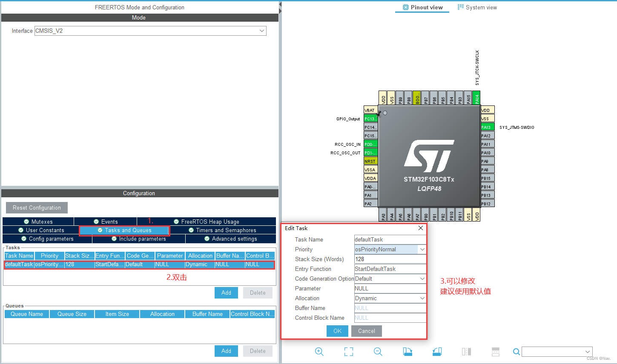The height and width of the screenshot is (364, 617).
Task: Select pin PA3 on the chip
Action: tap(383, 215)
